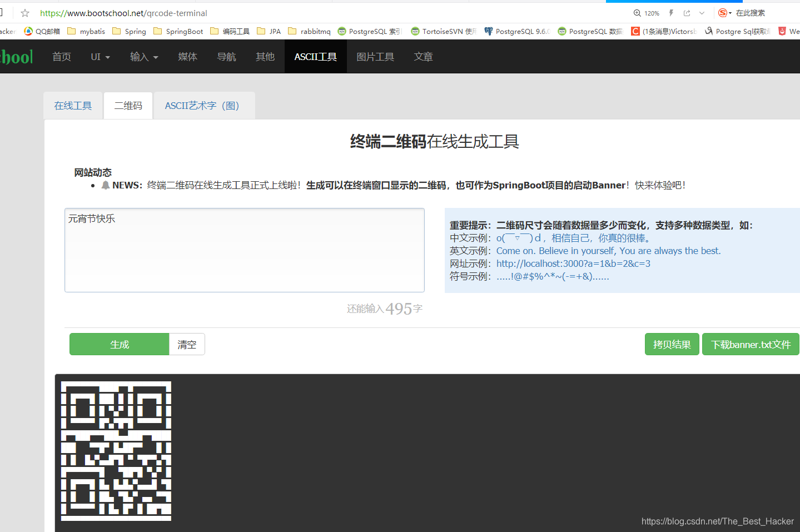Open the (1条消息)Victors bookmark

pyautogui.click(x=664, y=31)
